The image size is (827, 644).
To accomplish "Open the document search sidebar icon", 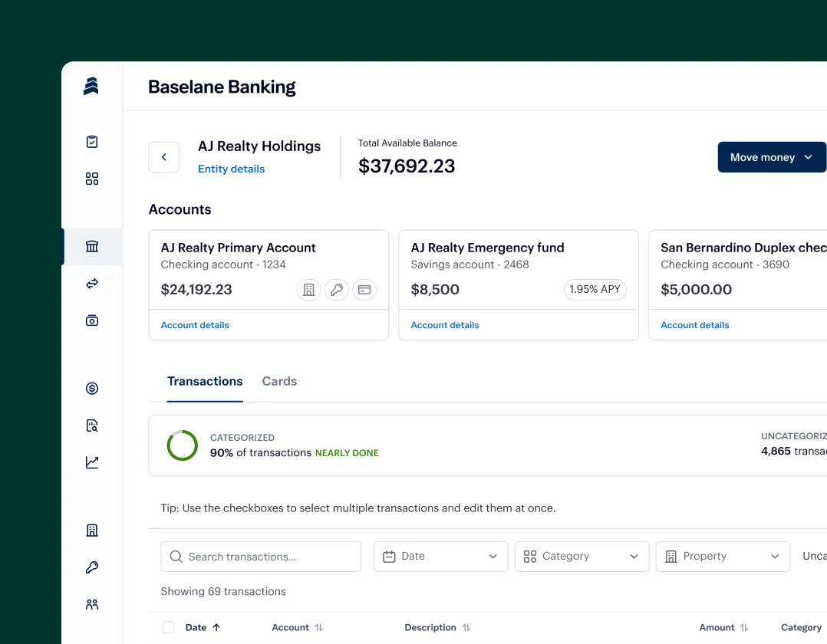I will (x=92, y=426).
